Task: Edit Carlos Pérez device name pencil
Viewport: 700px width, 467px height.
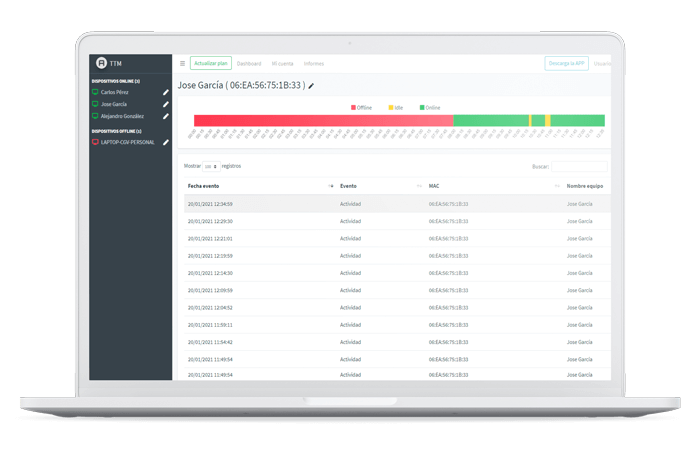Action: click(166, 92)
